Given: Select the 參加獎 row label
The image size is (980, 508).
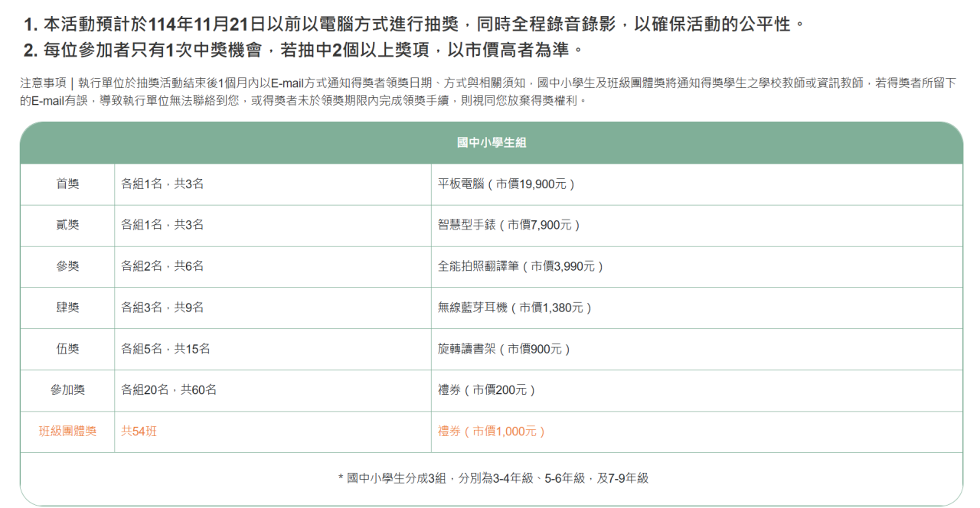Looking at the screenshot, I should pos(67,391).
